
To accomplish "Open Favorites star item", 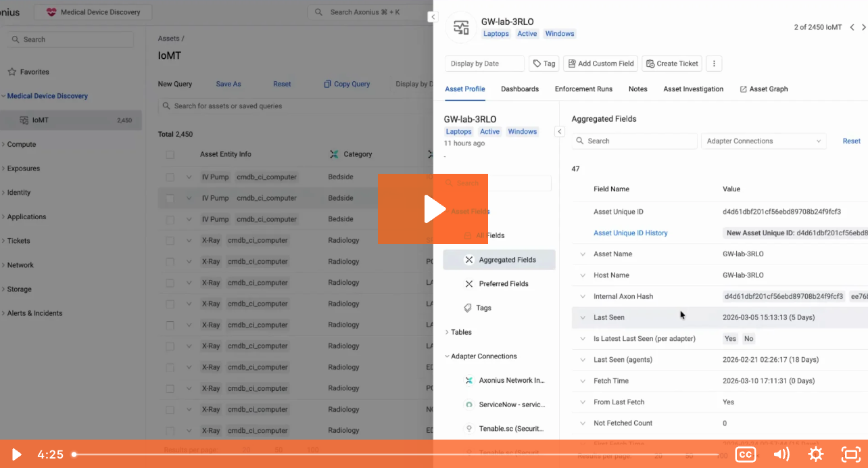I will coord(28,72).
